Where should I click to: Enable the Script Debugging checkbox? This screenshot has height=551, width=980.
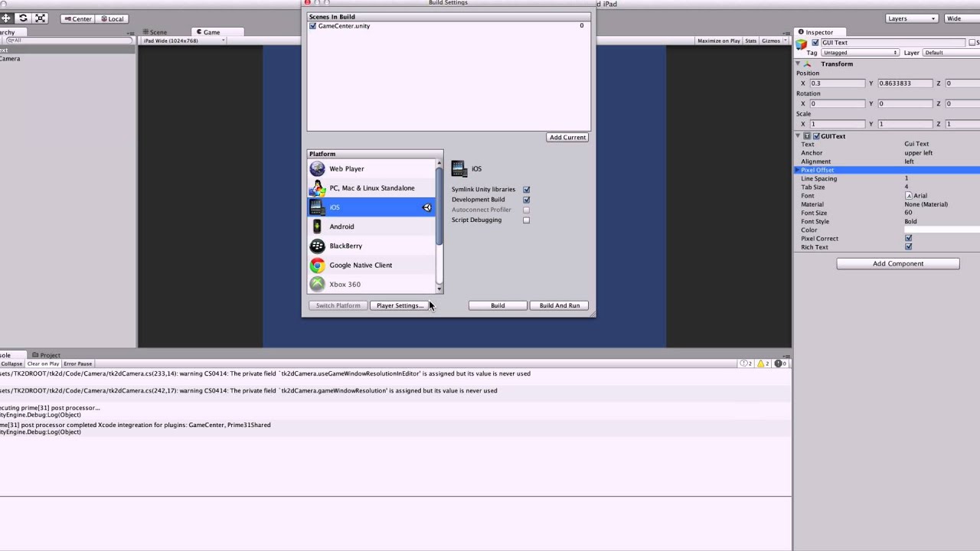[x=526, y=220]
